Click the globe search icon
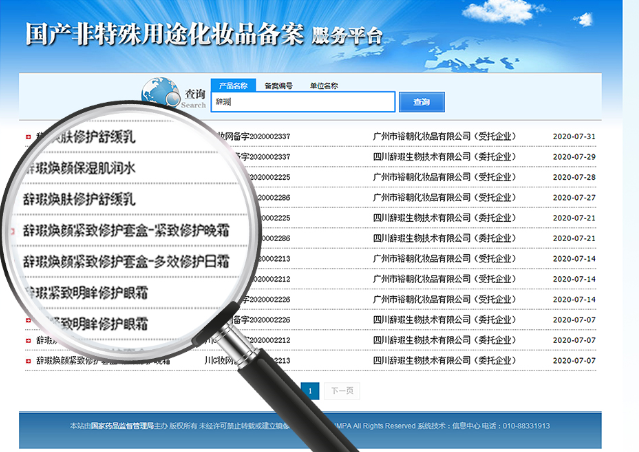639x452 pixels. [x=161, y=92]
